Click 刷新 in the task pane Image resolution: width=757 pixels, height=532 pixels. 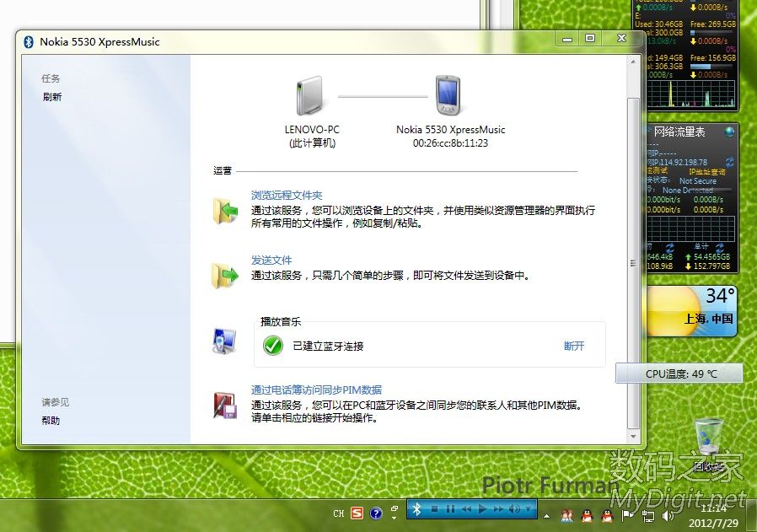point(52,97)
